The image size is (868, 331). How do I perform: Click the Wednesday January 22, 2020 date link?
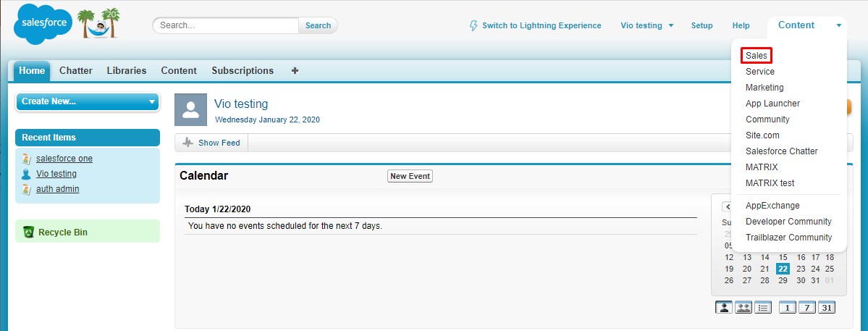click(267, 120)
